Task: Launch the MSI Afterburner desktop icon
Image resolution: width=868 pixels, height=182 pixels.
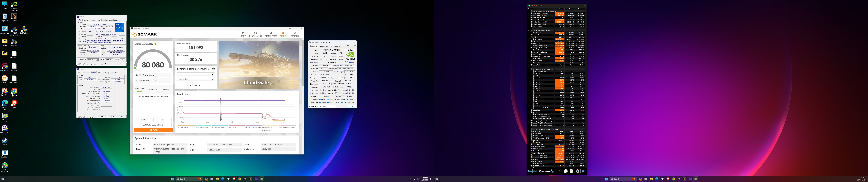Action: 5,167
